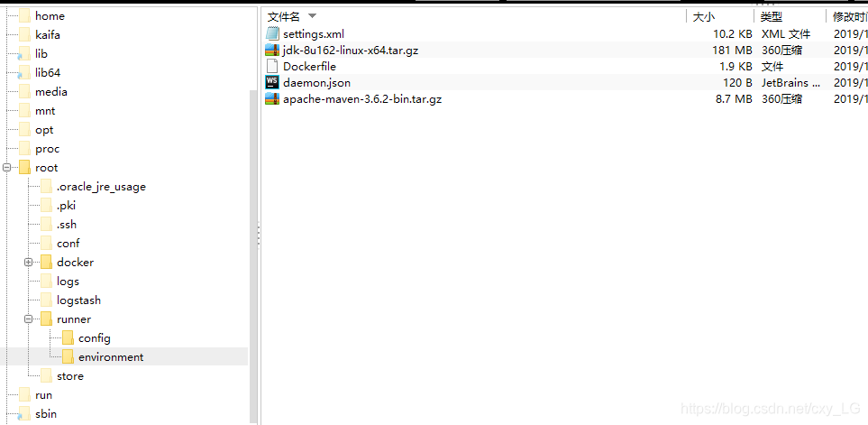Screen dimensions: 868x425
Task: Click the logs folder icon
Action: [x=46, y=282]
